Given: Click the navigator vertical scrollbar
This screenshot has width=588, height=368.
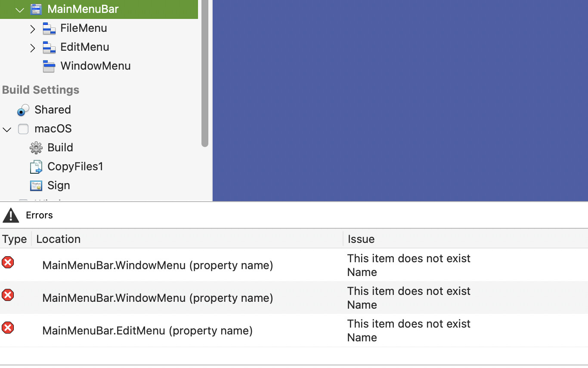Looking at the screenshot, I should pos(205,73).
